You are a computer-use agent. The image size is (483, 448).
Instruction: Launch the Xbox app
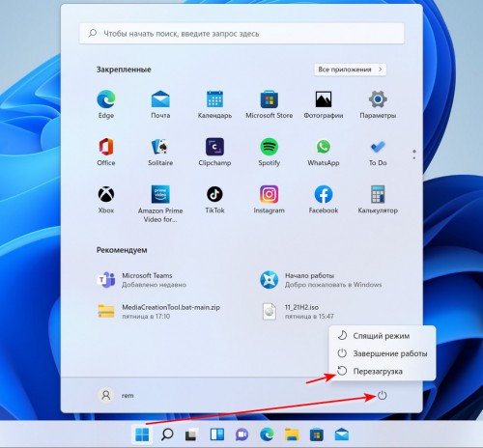(x=106, y=199)
